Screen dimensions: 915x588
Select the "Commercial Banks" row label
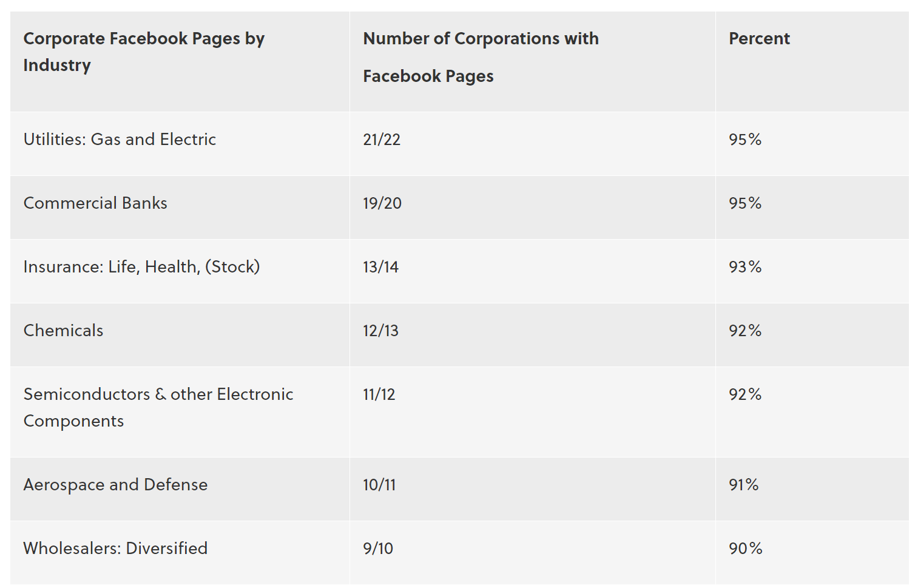tap(95, 203)
